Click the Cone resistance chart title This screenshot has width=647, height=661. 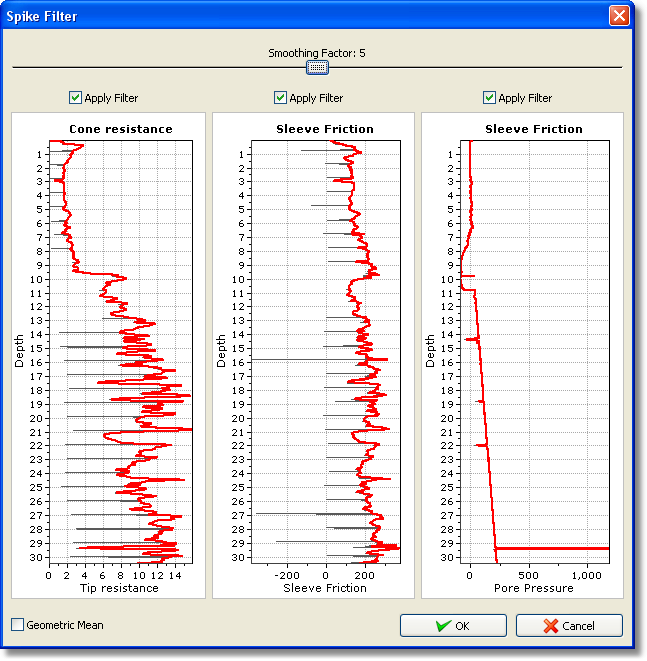[x=120, y=129]
